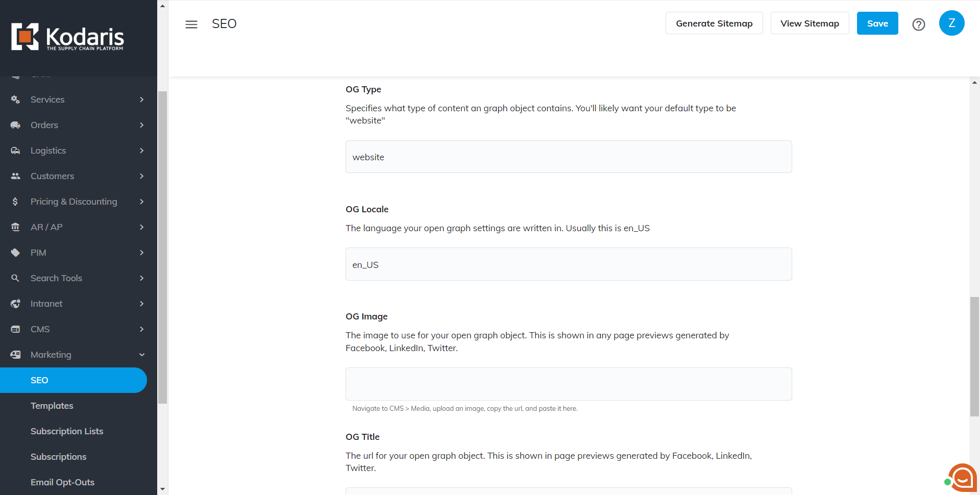Click the Services gears icon

(15, 100)
